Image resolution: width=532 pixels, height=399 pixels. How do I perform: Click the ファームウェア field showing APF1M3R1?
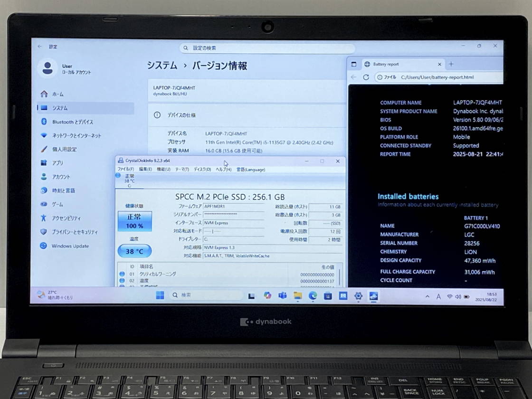tap(233, 206)
